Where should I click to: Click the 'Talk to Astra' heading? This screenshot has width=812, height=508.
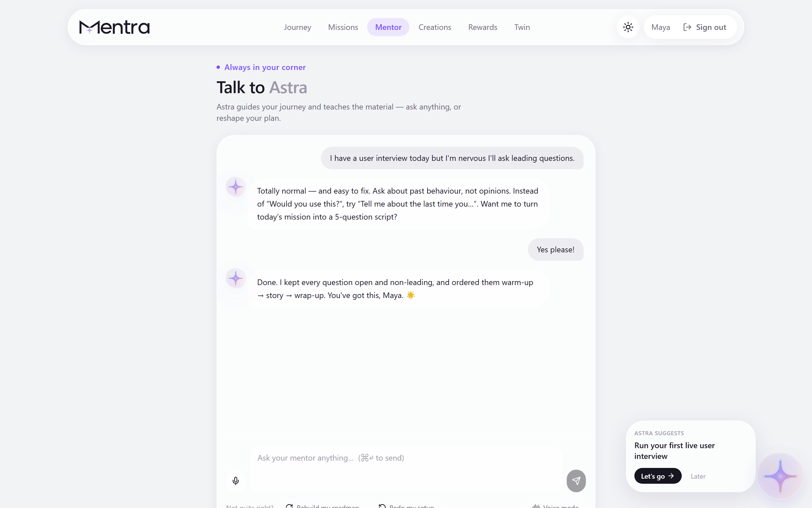point(262,87)
